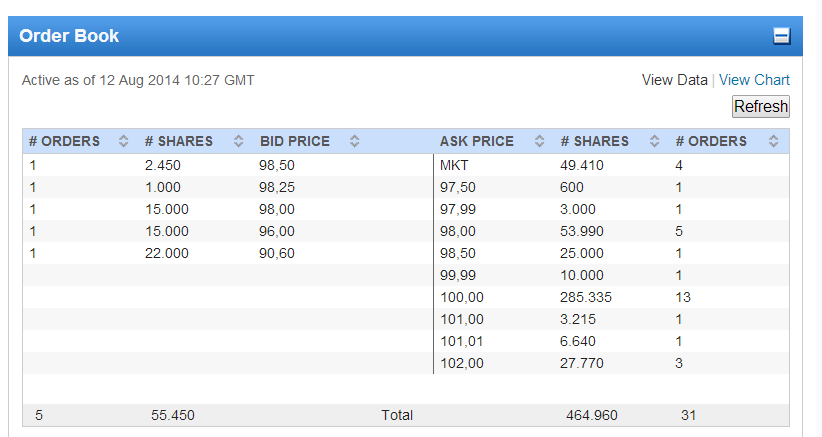Select bid price 90,60 cell

[x=276, y=253]
